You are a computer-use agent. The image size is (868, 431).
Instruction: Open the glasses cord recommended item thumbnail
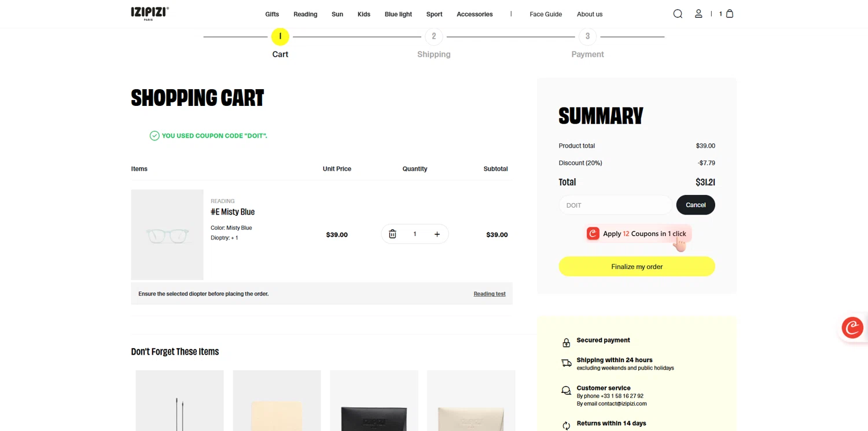179,400
